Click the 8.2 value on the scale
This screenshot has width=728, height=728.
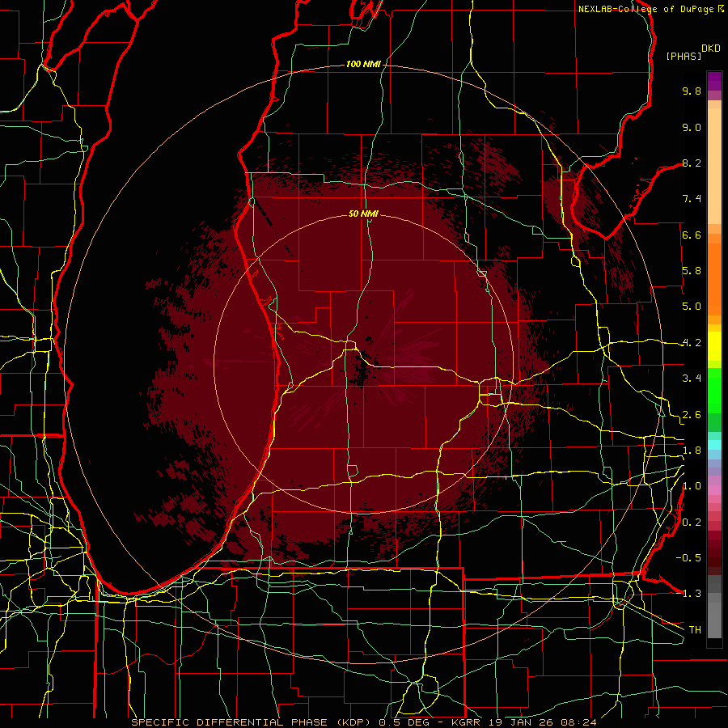click(x=692, y=163)
